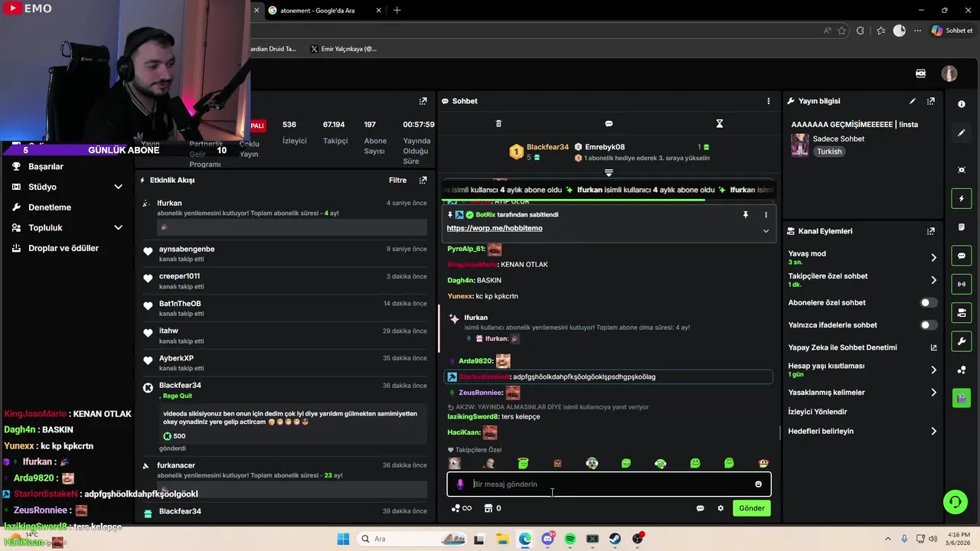Toggle the theater mode icon beside avatar
This screenshot has height=551, width=980.
click(921, 73)
